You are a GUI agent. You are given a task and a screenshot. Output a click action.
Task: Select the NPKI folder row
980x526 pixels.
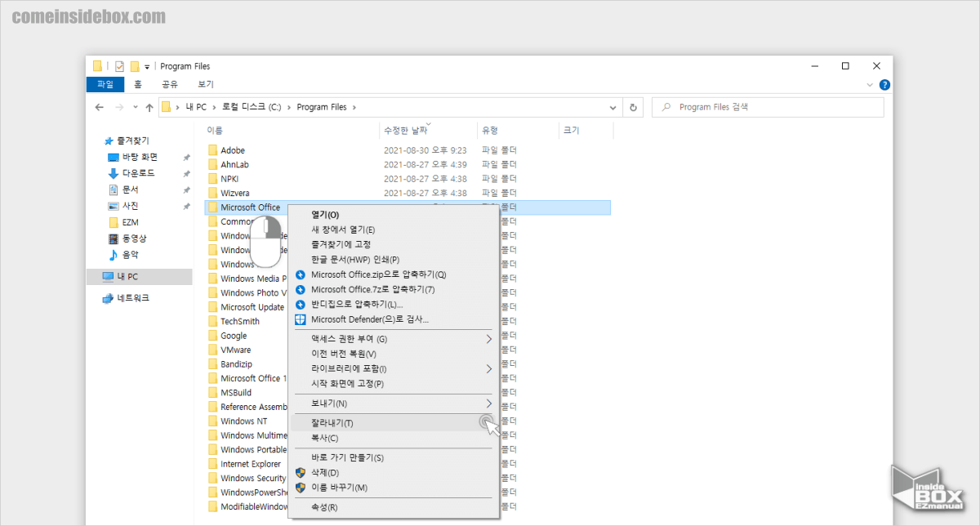tap(407, 179)
